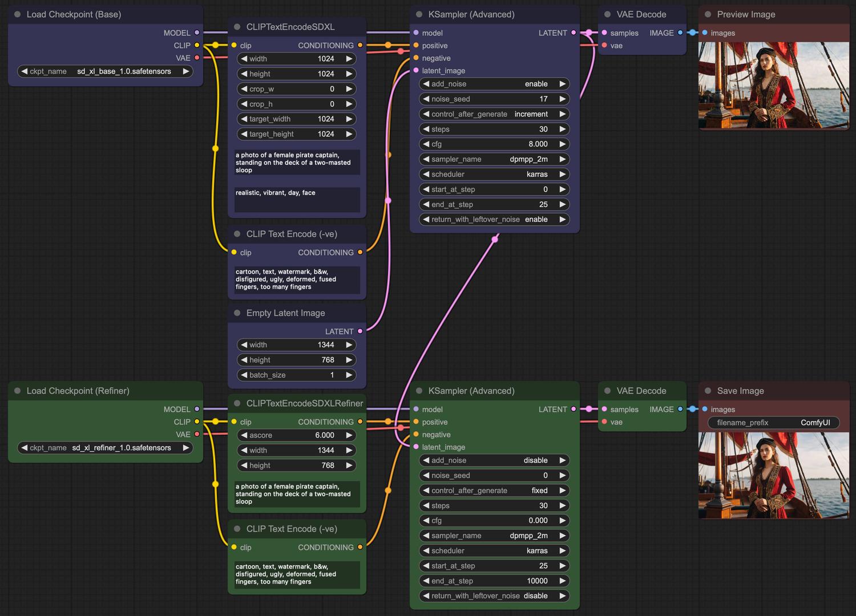Edit filename_prefix ComfyUI field

pos(774,423)
